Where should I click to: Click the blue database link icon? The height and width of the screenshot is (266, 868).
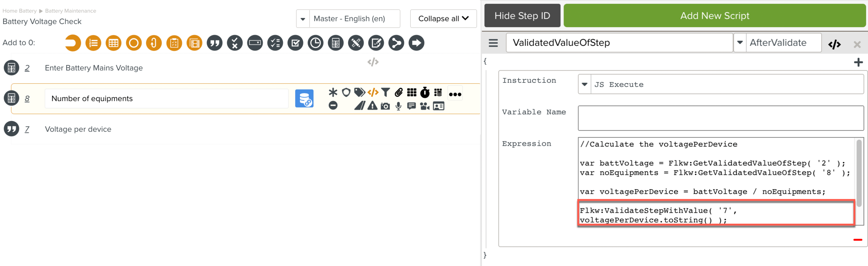(x=304, y=99)
